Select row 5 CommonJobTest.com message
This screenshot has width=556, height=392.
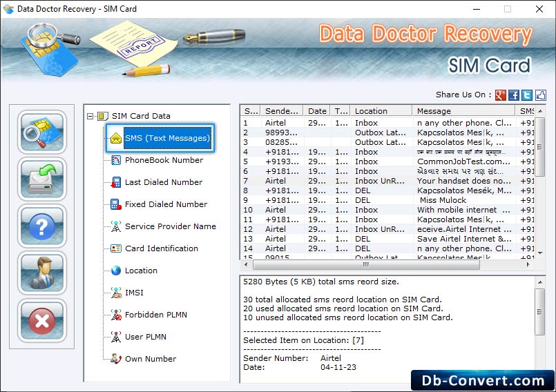[387, 161]
